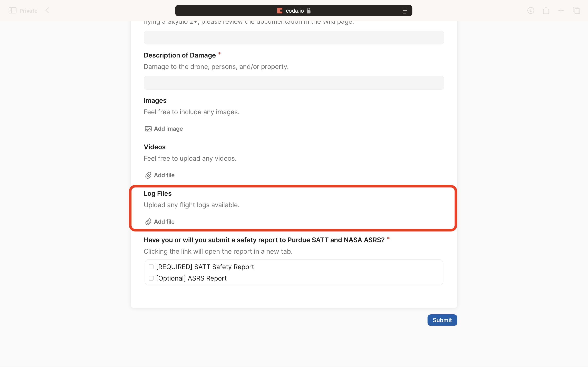This screenshot has width=588, height=367.
Task: Click the lock icon in the address bar
Action: point(309,11)
